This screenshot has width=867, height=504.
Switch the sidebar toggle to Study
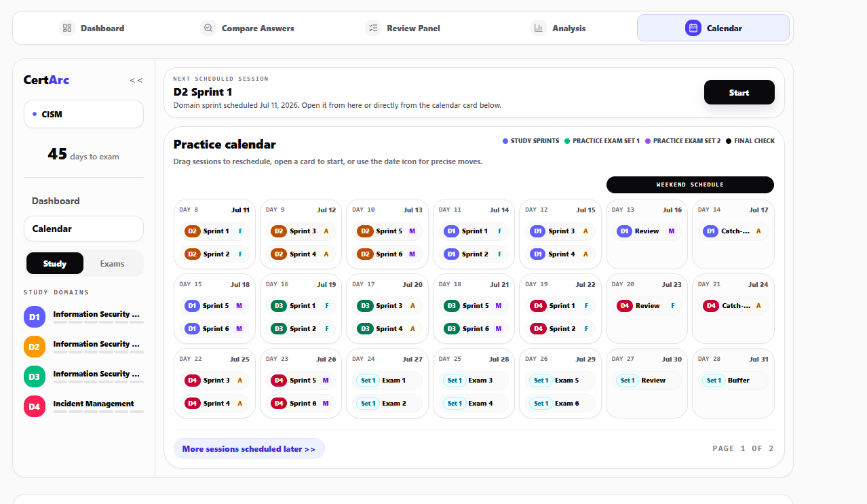click(55, 264)
